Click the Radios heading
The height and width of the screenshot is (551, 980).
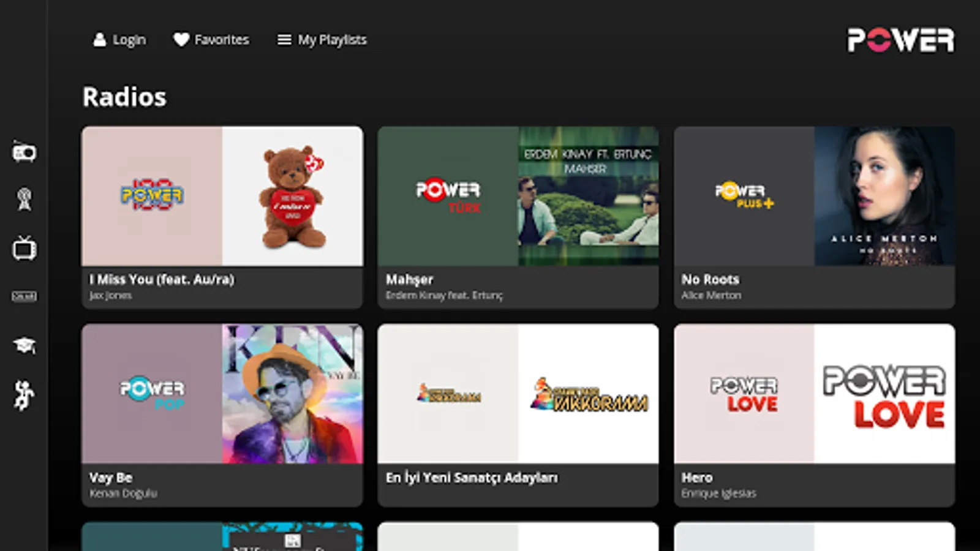(x=124, y=97)
